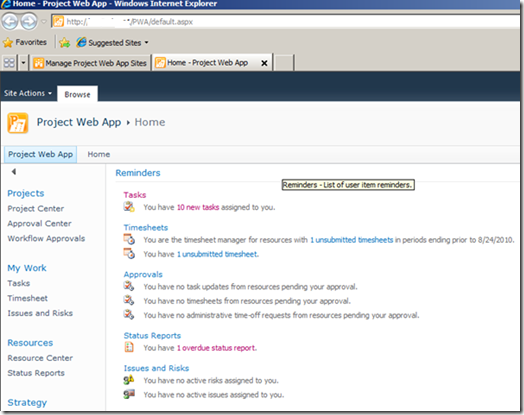Click the active risks row icon
Image resolution: width=524 pixels, height=415 pixels.
pos(129,380)
